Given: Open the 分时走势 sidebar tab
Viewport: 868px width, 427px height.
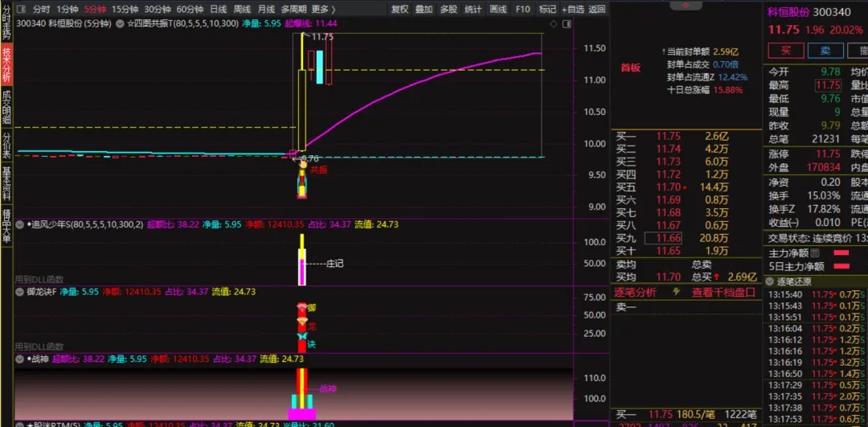Looking at the screenshot, I should click(x=6, y=23).
